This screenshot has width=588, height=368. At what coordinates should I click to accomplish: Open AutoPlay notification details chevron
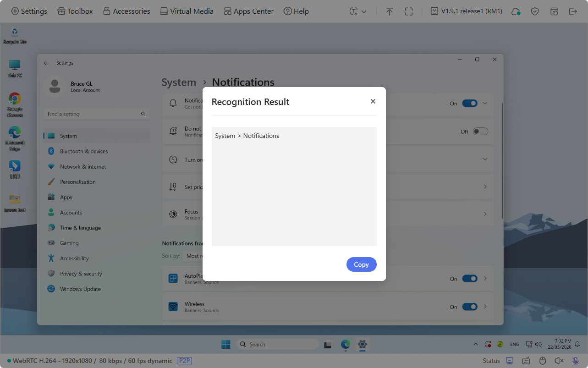pyautogui.click(x=485, y=279)
